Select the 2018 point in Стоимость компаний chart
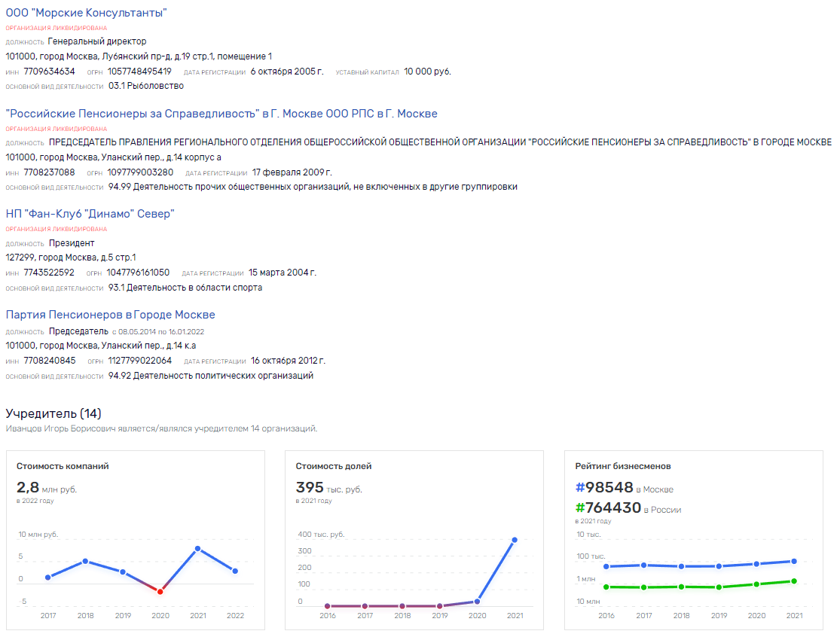The height and width of the screenshot is (637, 840). (x=85, y=562)
